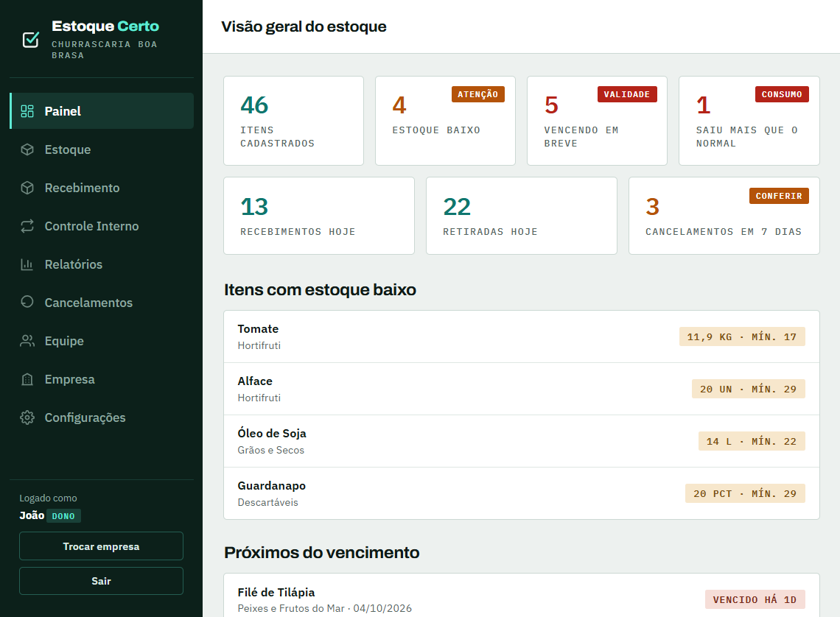This screenshot has height=617, width=840.
Task: Click the 'Próximos do vencimento' heading
Action: pyautogui.click(x=321, y=552)
